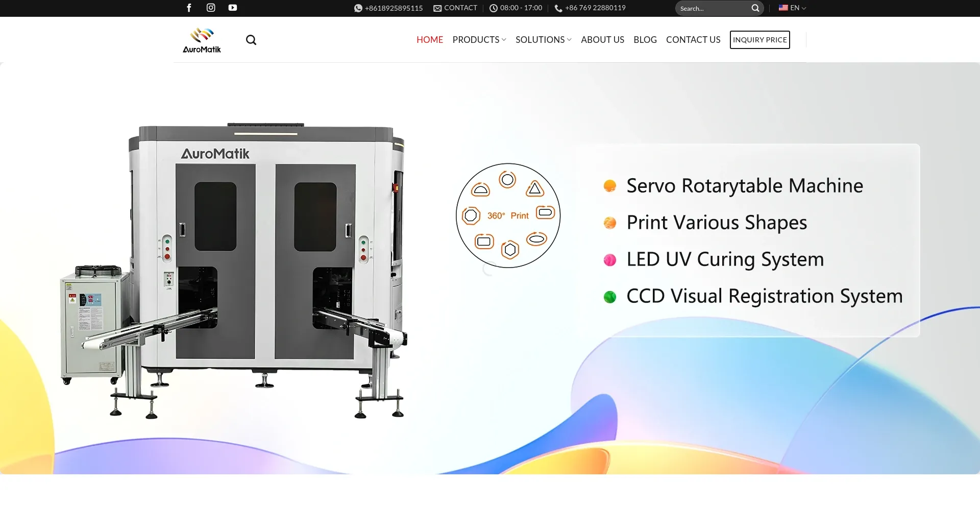Click the Servo Rotarytable Machine text
The height and width of the screenshot is (507, 980).
click(745, 186)
